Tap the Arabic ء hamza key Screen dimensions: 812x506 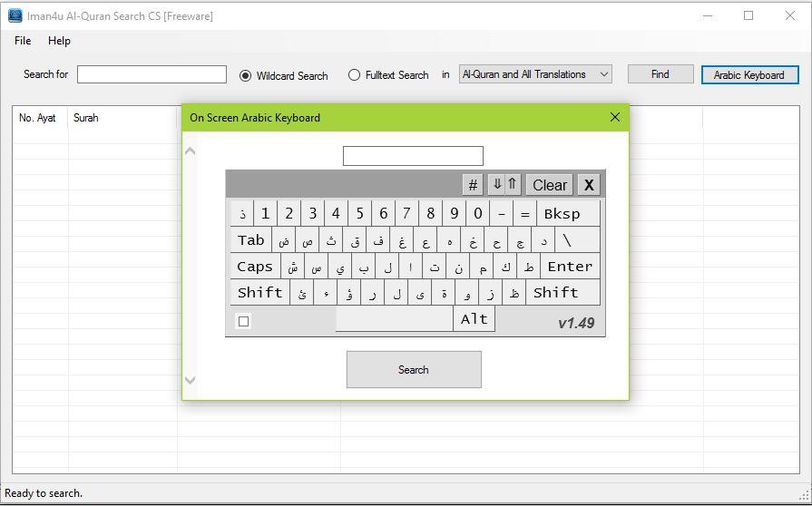[325, 293]
